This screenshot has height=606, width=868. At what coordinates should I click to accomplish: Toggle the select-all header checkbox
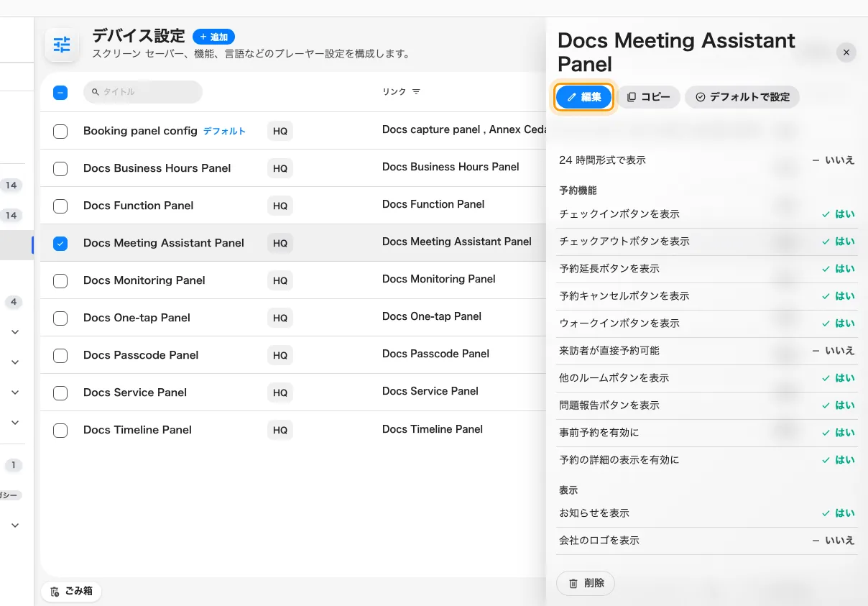(60, 92)
